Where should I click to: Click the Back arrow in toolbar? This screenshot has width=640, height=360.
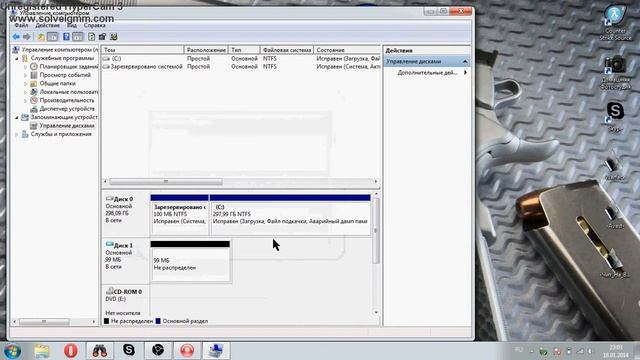(x=16, y=37)
